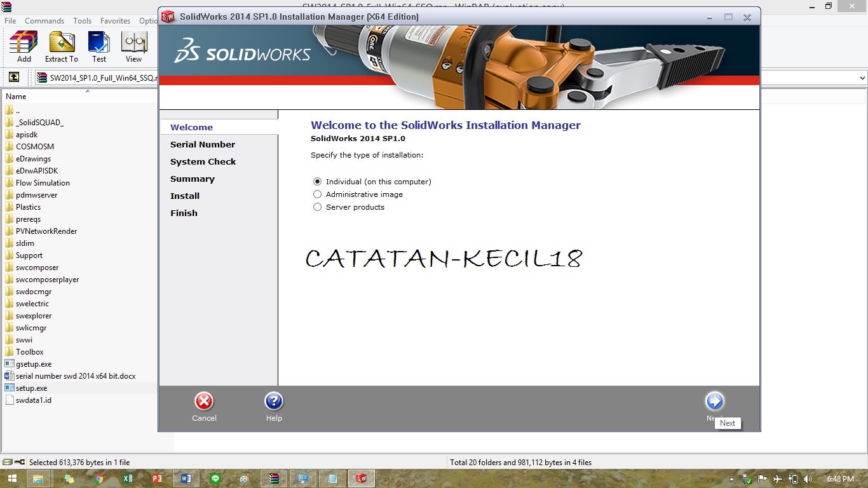The height and width of the screenshot is (488, 868).
Task: Click the red Cancel icon in installer
Action: [204, 402]
